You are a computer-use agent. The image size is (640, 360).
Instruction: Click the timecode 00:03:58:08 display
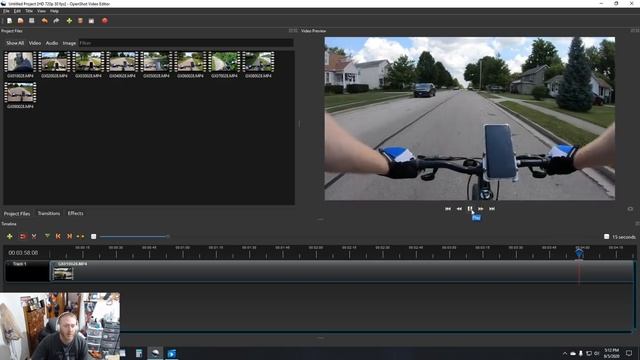click(x=23, y=253)
